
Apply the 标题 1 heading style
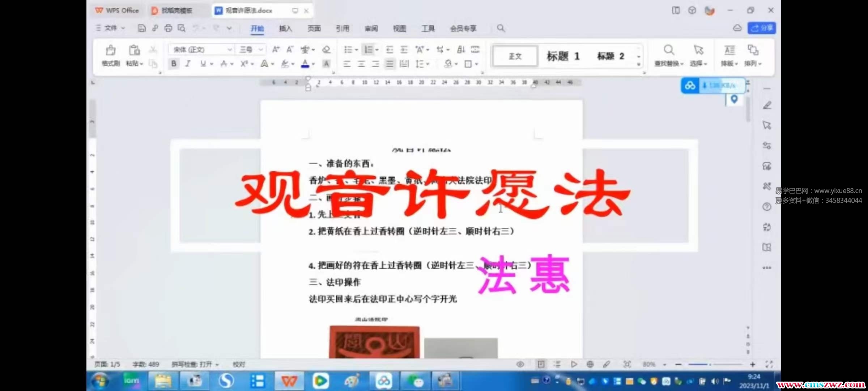point(563,56)
